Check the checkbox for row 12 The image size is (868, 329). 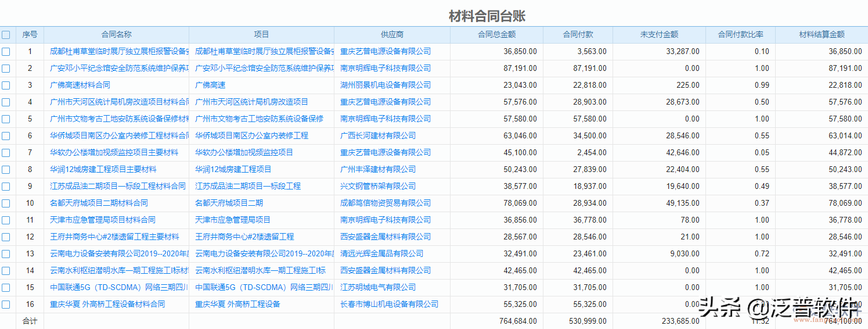[x=6, y=237]
